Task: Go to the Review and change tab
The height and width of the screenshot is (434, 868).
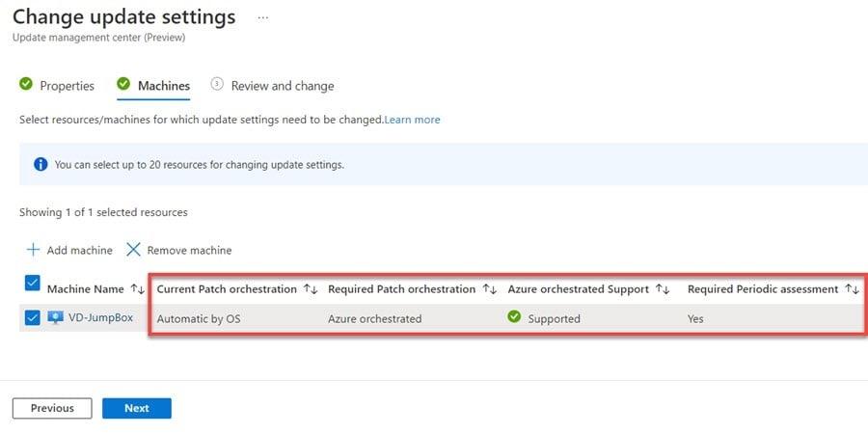Action: [283, 86]
